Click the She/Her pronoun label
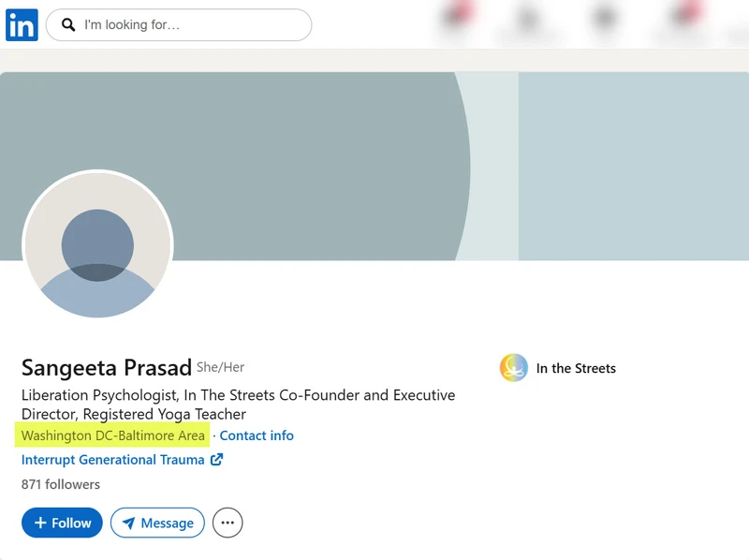 click(x=220, y=367)
